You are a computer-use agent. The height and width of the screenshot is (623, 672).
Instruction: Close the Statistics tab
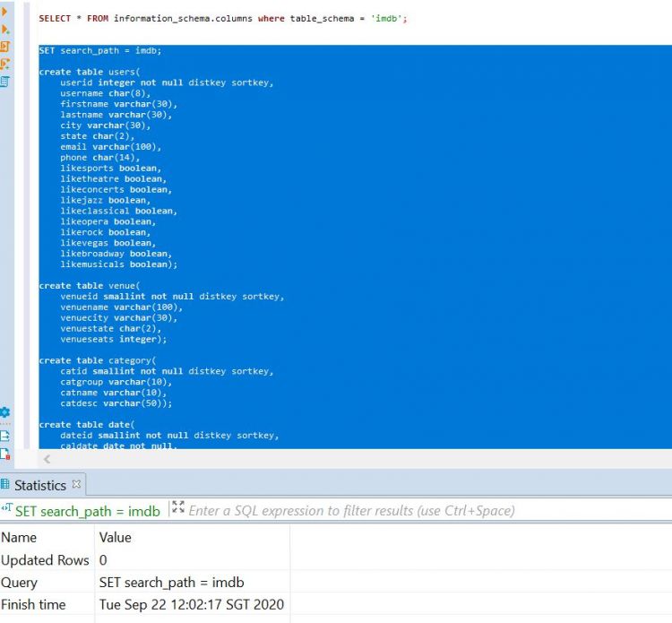point(76,484)
